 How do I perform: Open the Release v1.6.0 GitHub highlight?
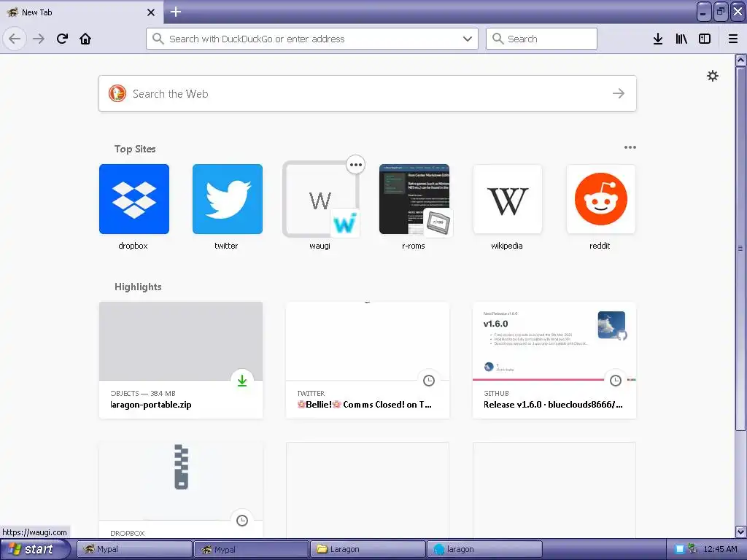tap(554, 360)
